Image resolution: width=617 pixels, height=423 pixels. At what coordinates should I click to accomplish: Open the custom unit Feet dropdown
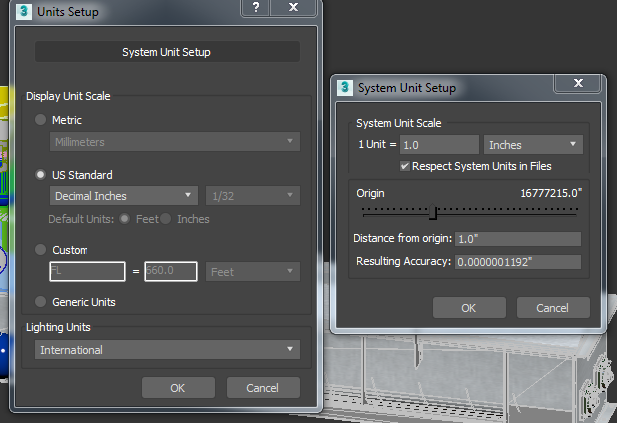[253, 272]
